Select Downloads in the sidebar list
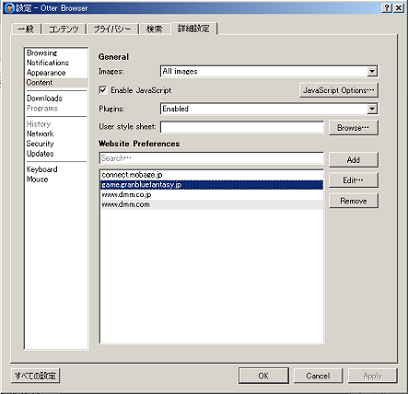Viewport: 408px width, 394px height. [x=56, y=98]
